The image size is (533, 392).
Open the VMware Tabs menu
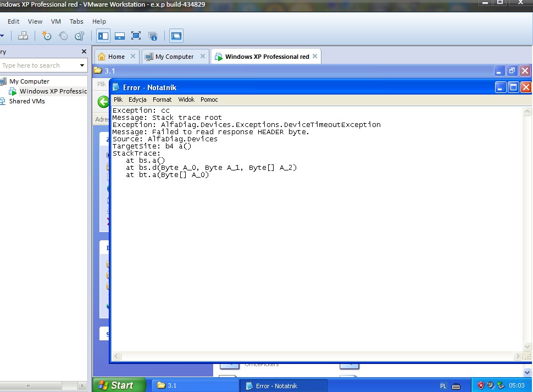pos(76,21)
